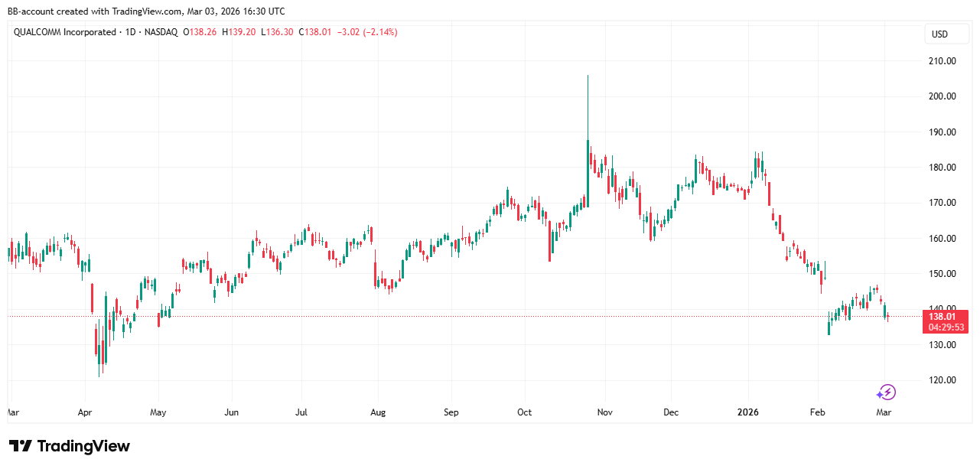Click the purple lightning bolt icon
The height and width of the screenshot is (469, 980).
[x=885, y=392]
